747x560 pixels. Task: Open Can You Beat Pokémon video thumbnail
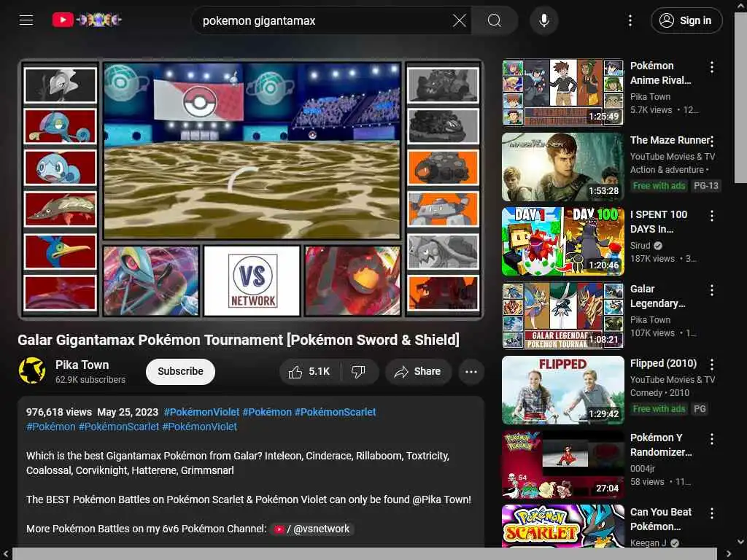coord(562,526)
